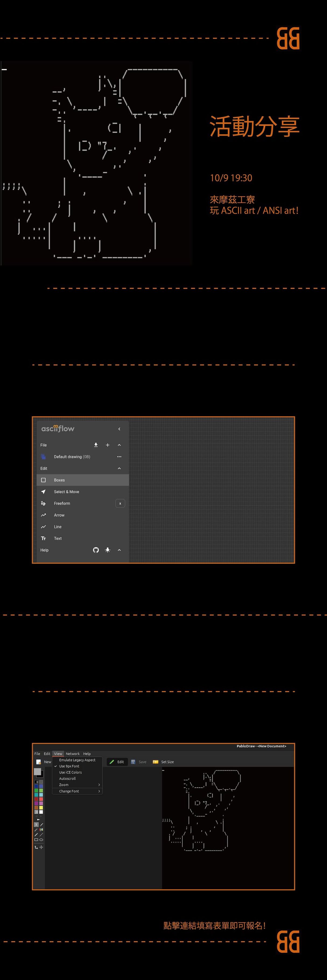327x980 pixels.
Task: Enable Use iCE Colors option
Action: (x=71, y=772)
